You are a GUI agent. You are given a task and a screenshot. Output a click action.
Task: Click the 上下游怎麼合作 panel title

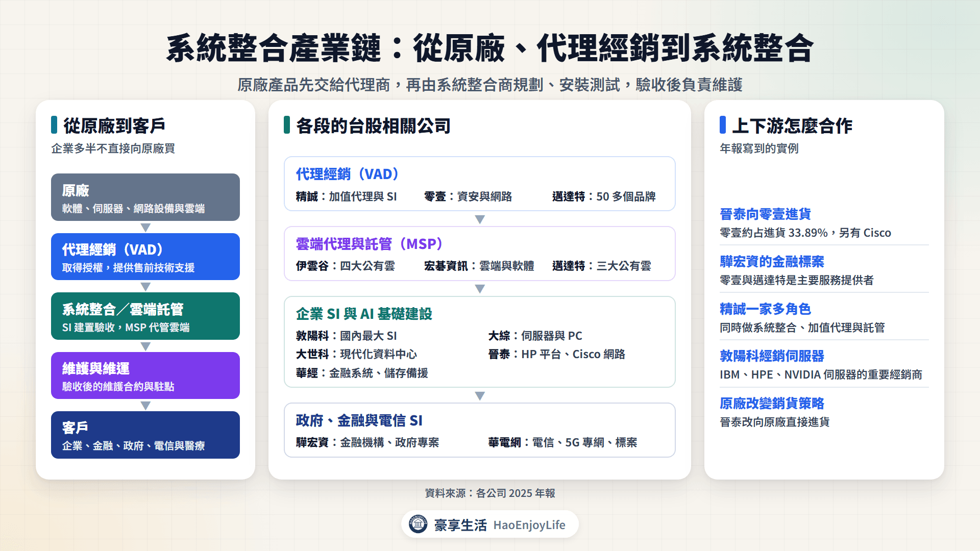click(792, 126)
